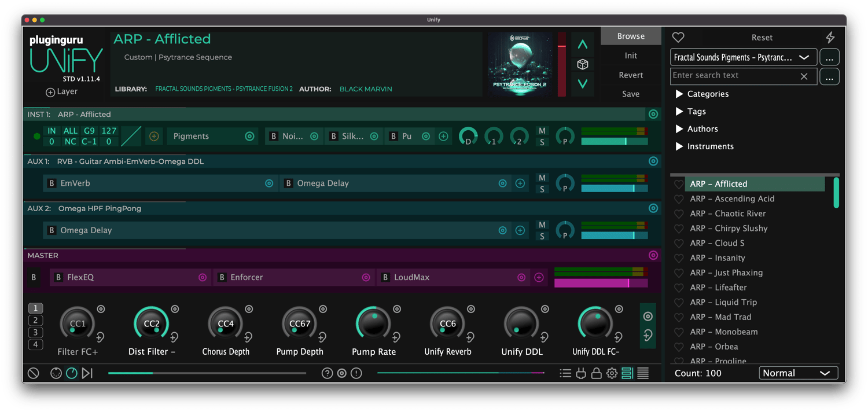Click the tempo clock icon in footer
Viewport: 868px width, 412px height.
point(71,373)
